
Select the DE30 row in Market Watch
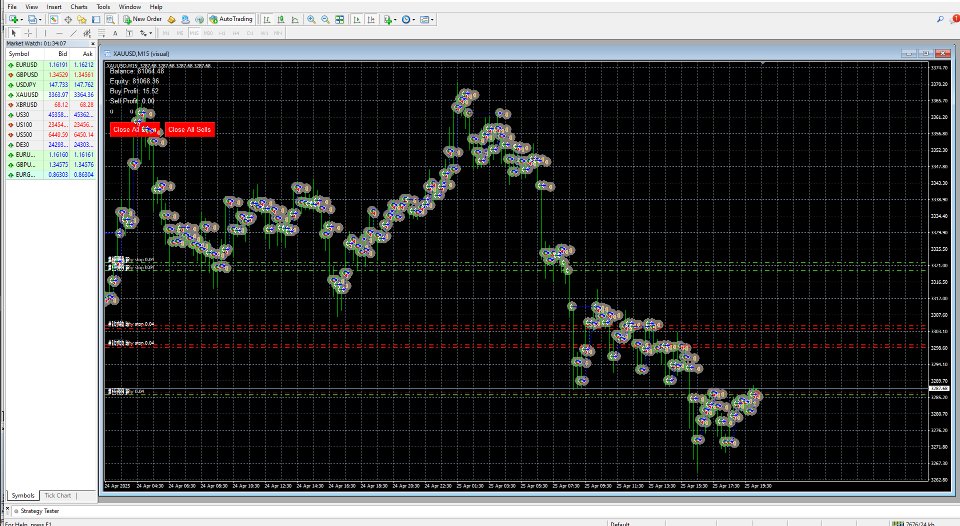(51, 145)
